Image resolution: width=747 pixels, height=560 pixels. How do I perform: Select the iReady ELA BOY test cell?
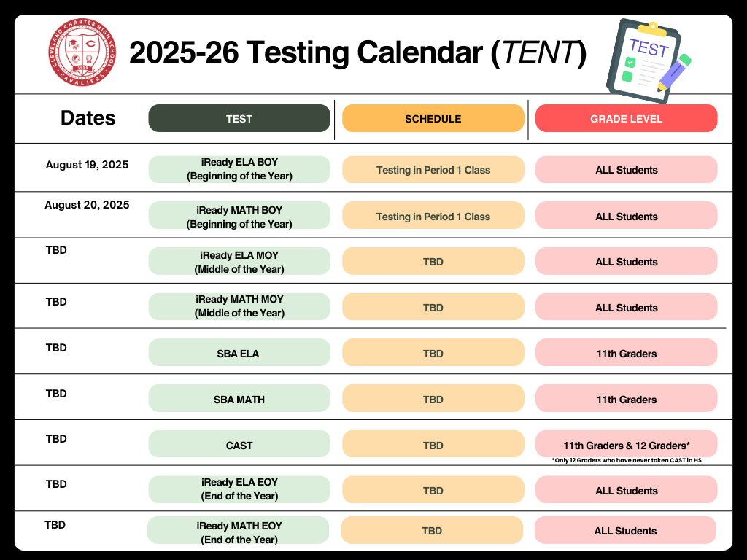click(239, 169)
